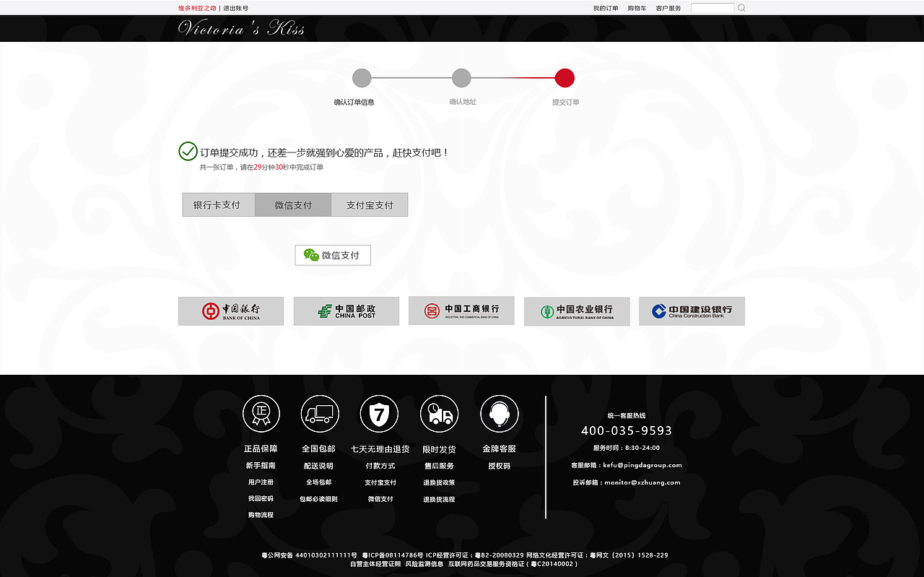Click 正品保障 footer heading text

pyautogui.click(x=261, y=448)
